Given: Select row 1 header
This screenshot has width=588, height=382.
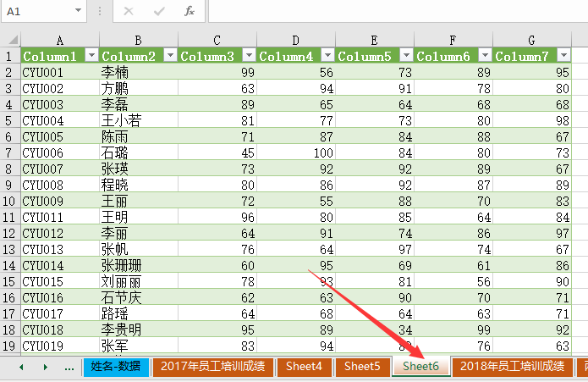Looking at the screenshot, I should click(10, 56).
